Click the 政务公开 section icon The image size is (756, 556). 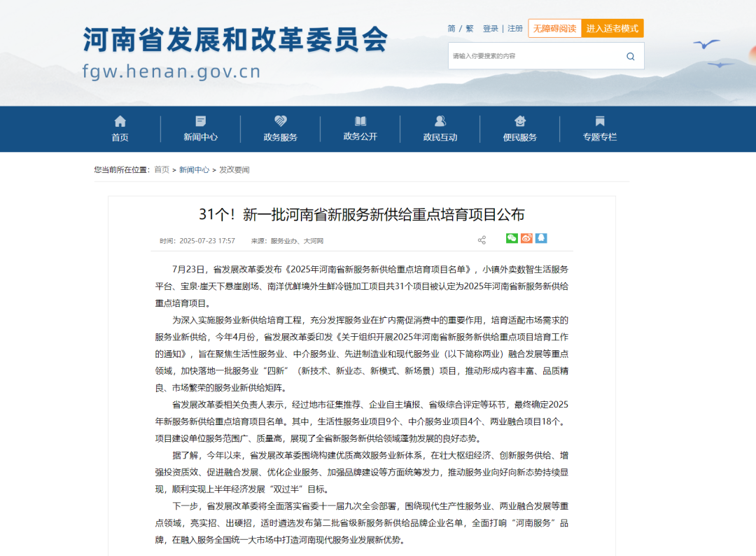pyautogui.click(x=360, y=120)
